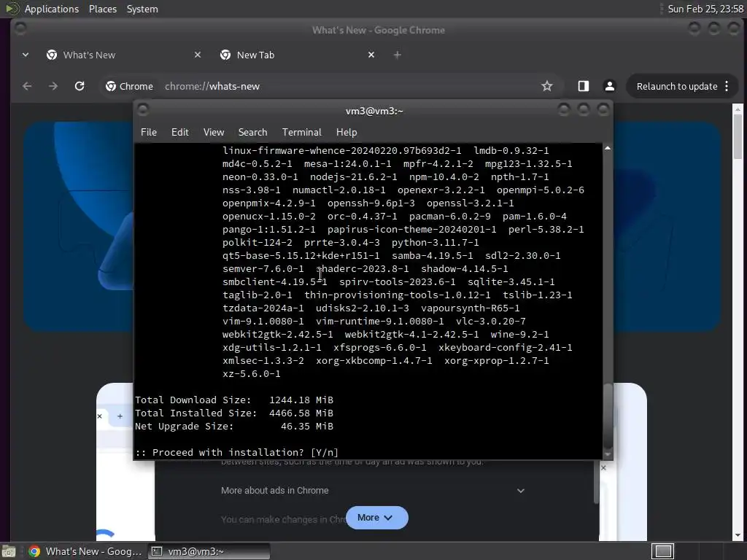Open the terminal File menu
This screenshot has width=747, height=560.
pos(149,133)
